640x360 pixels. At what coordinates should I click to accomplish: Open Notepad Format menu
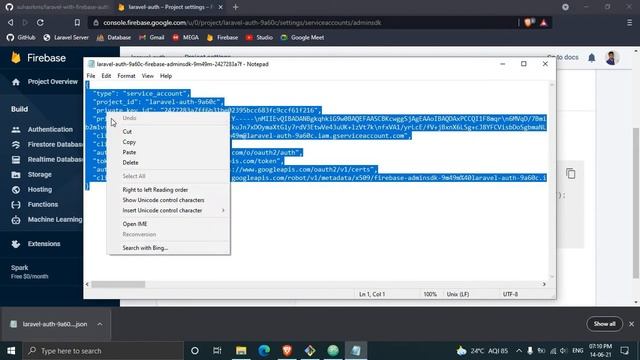[126, 76]
